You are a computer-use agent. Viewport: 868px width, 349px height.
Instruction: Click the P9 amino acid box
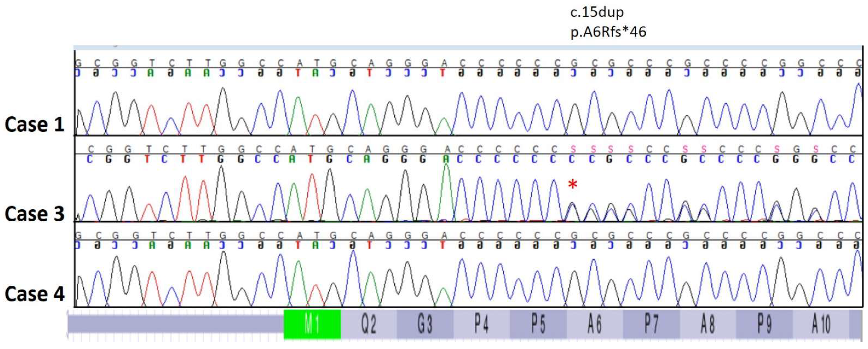(764, 324)
